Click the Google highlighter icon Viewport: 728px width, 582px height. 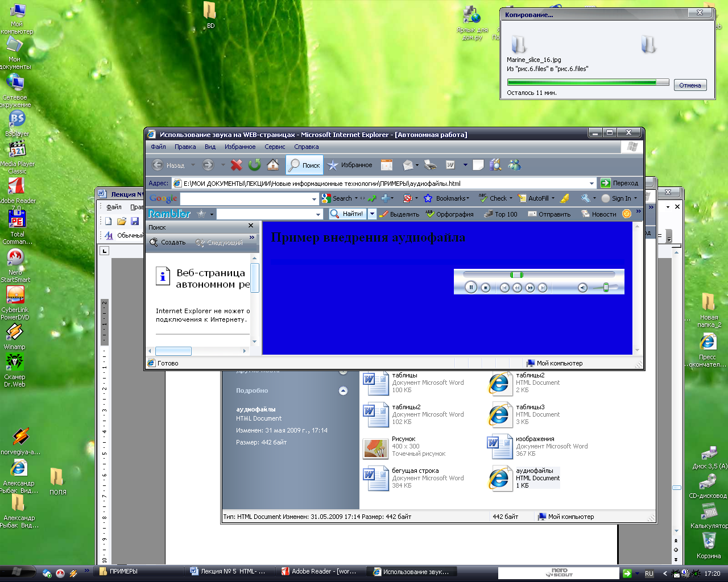[x=564, y=198]
